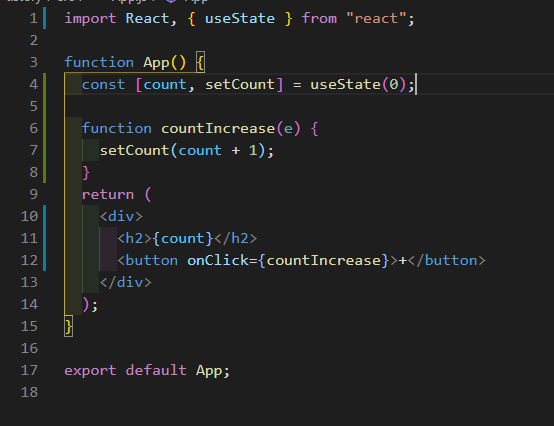This screenshot has width=554, height=426.
Task: Click "useState" inside the import braces
Action: pyautogui.click(x=240, y=18)
